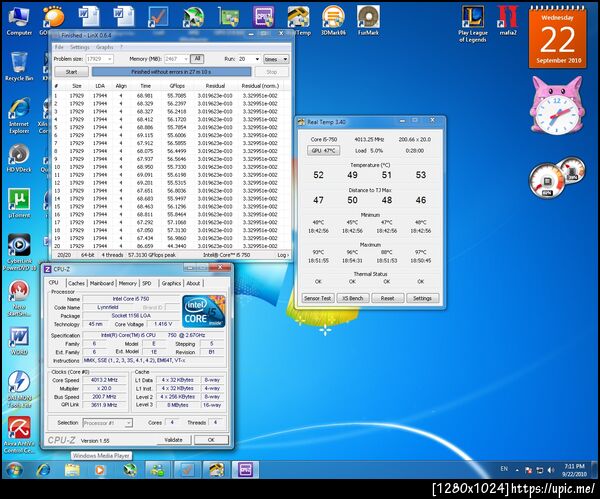Switch to the Caches tab in CPU-Z
Screen dimensions: 600x499
[76, 283]
